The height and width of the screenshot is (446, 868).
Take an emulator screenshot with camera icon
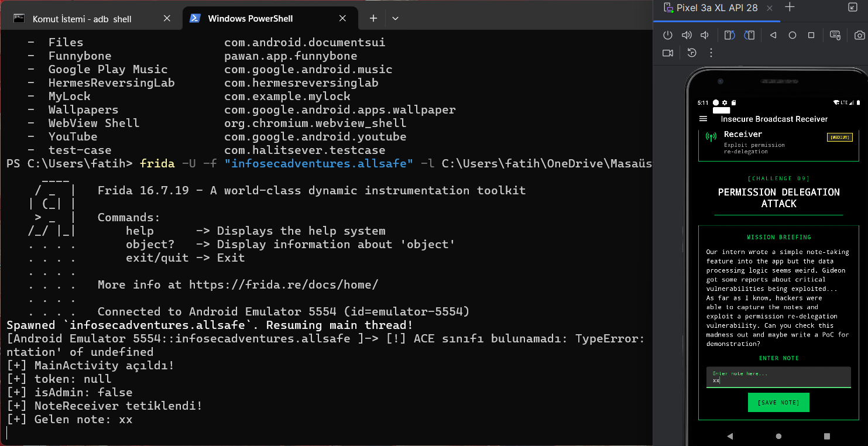coord(859,35)
